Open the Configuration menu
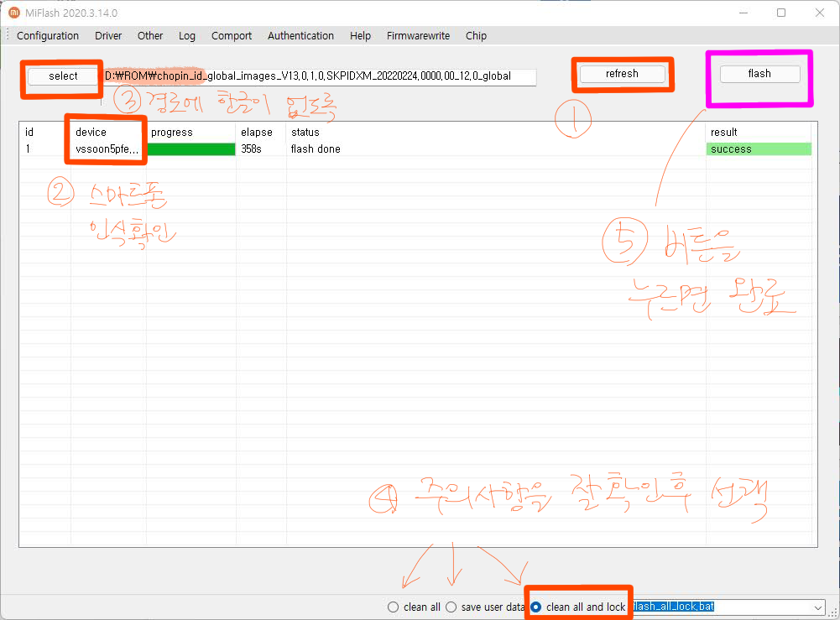The image size is (840, 620). tap(48, 36)
